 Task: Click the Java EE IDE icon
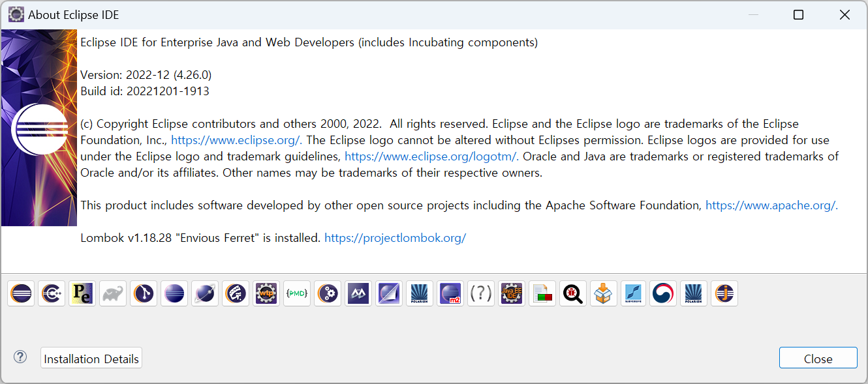coord(512,293)
